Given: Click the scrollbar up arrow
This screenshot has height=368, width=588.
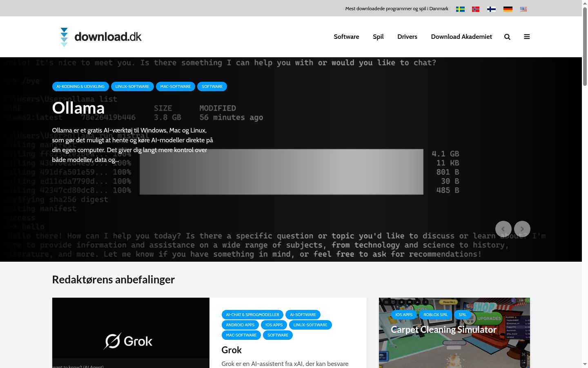Looking at the screenshot, I should (x=585, y=3).
